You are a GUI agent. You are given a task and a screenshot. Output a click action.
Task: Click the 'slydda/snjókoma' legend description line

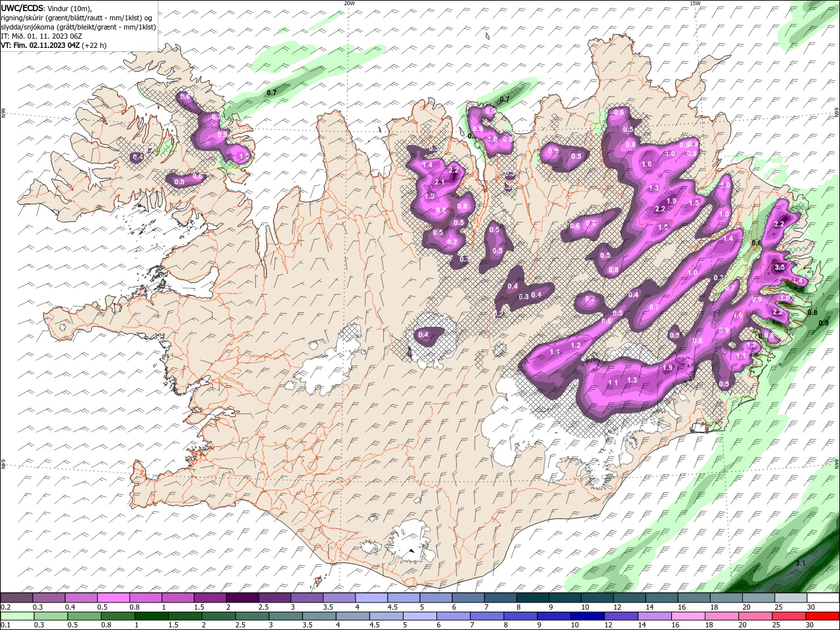pyautogui.click(x=78, y=27)
